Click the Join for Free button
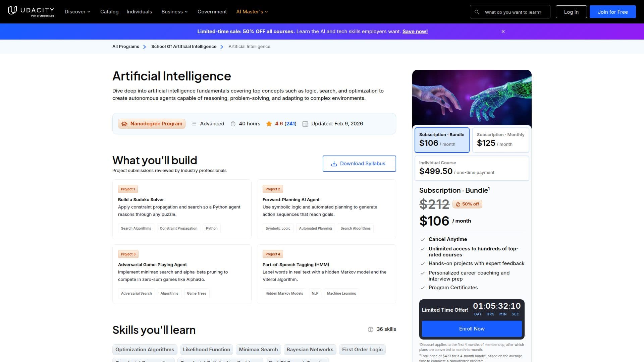This screenshot has height=362, width=644. [612, 12]
